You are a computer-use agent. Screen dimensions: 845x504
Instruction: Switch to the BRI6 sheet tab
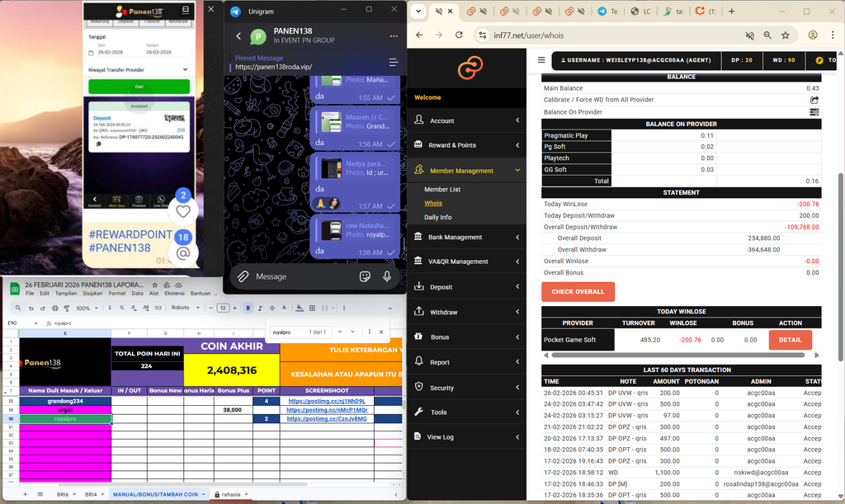pos(63,494)
